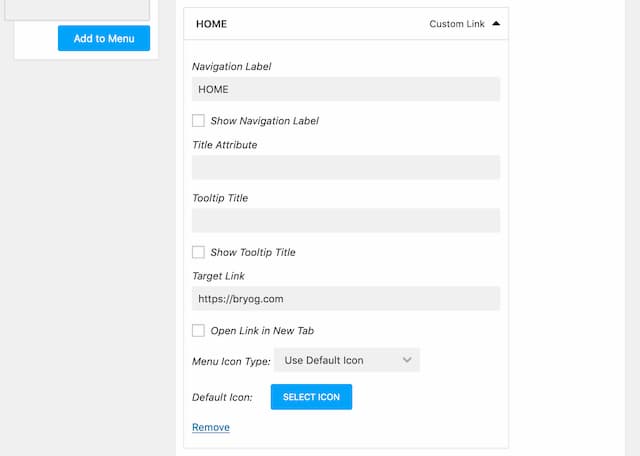Click the Custom Link type label
Screen dimensions: 640x456
pos(457,24)
